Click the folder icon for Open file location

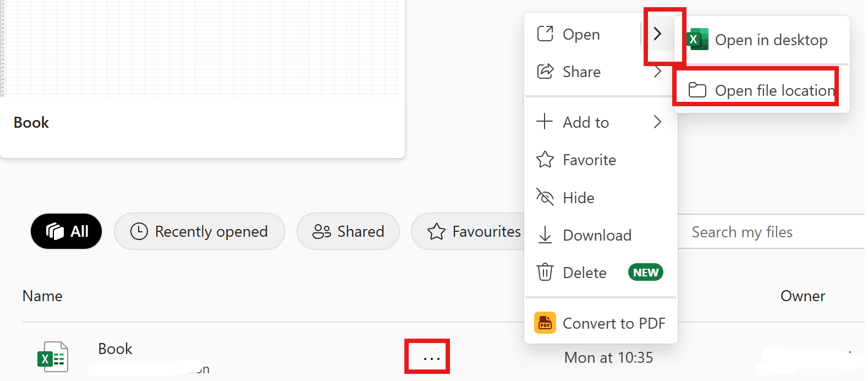tap(697, 90)
